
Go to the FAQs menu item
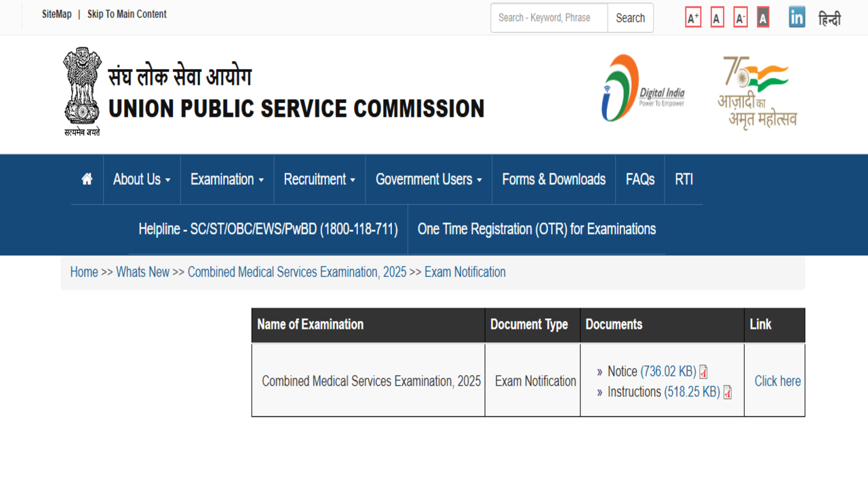point(640,180)
